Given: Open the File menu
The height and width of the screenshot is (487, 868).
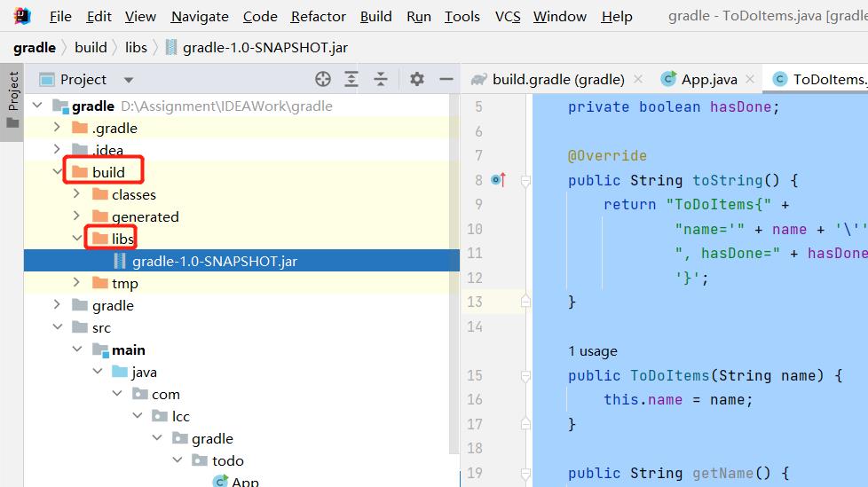Looking at the screenshot, I should [x=60, y=17].
